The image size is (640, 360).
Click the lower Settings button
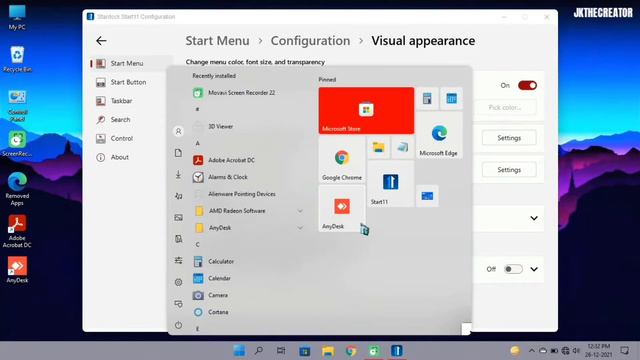509,170
